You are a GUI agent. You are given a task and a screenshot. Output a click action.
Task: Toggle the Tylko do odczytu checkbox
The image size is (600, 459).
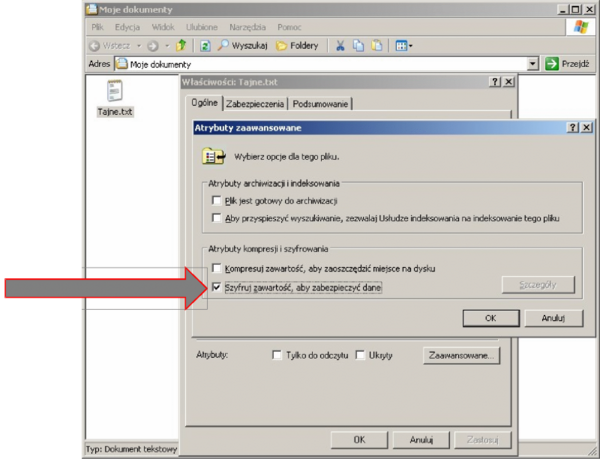pyautogui.click(x=278, y=355)
